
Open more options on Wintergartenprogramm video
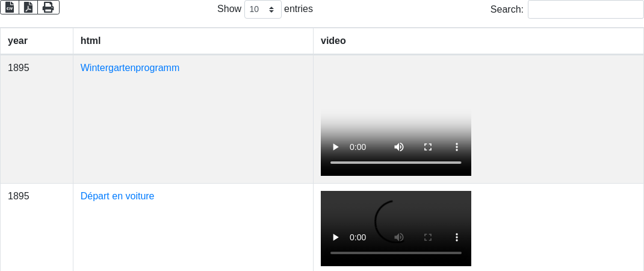(x=457, y=147)
